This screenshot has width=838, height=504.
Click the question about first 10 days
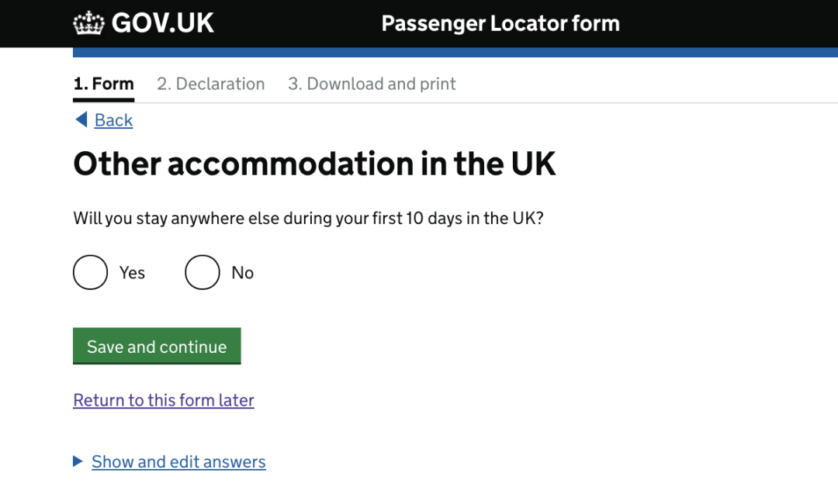pyautogui.click(x=308, y=218)
